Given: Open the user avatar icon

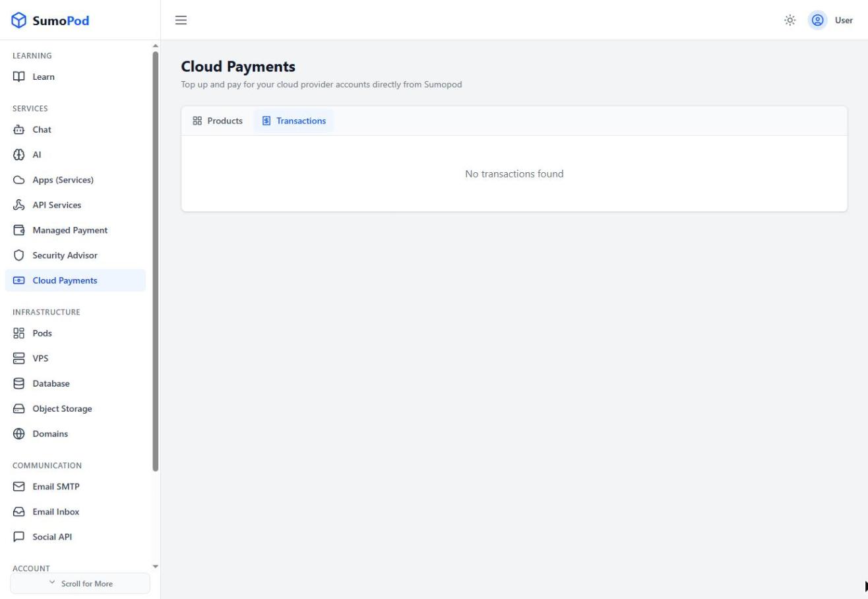Looking at the screenshot, I should click(x=817, y=20).
